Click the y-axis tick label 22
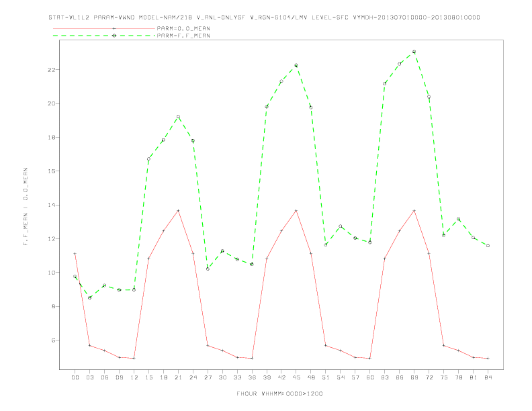 tap(52, 70)
